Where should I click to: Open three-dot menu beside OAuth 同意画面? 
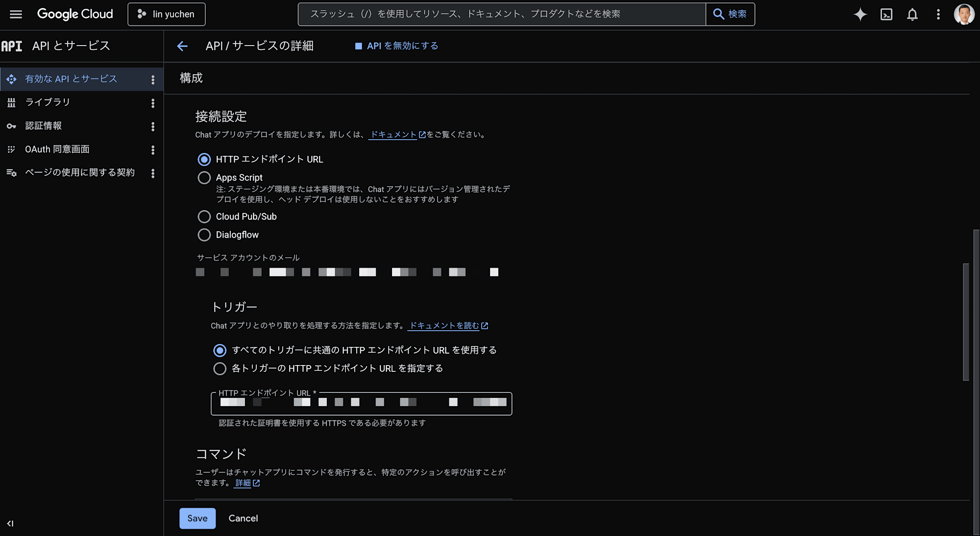(153, 150)
